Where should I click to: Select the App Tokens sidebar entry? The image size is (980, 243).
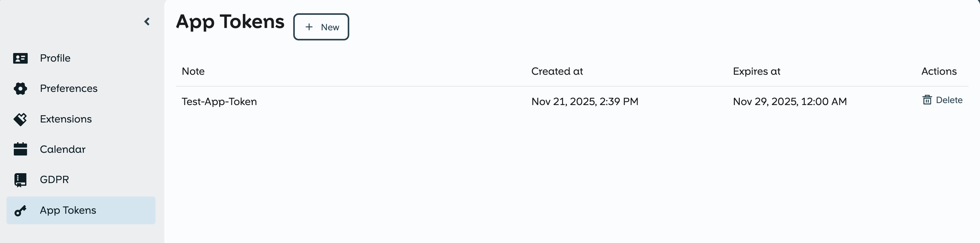click(68, 210)
